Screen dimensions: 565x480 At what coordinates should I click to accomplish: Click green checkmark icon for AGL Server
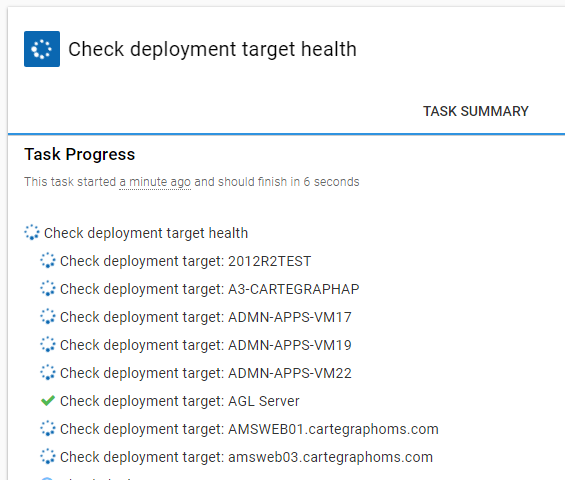(x=48, y=401)
